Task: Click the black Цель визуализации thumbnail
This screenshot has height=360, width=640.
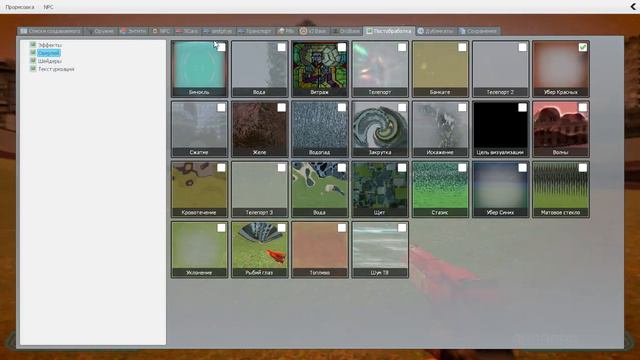Action: point(500,129)
